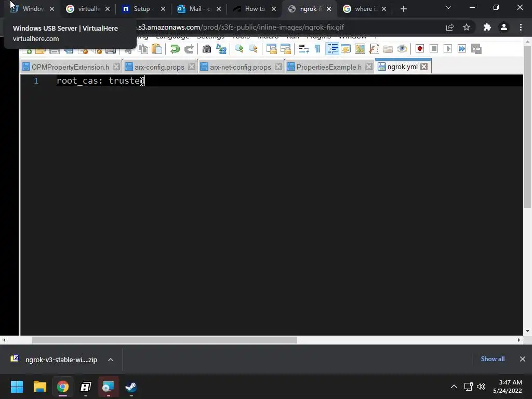Click the Stop Recording square icon
The width and height of the screenshot is (532, 399).
point(434,49)
